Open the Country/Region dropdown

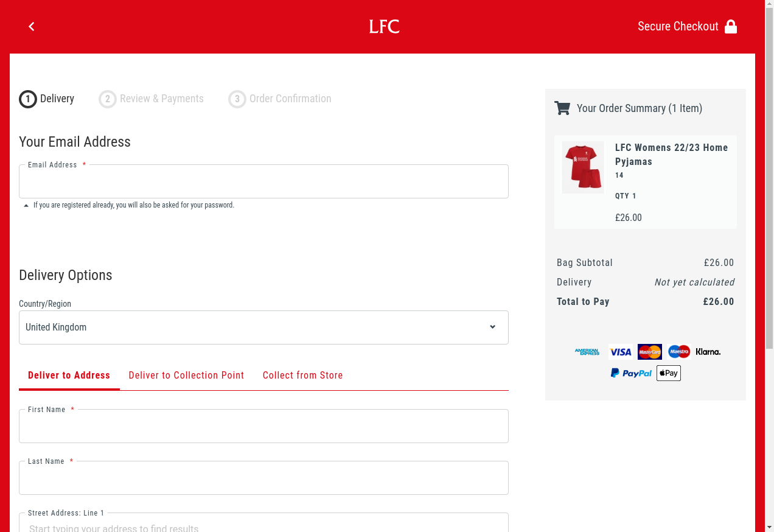point(263,327)
